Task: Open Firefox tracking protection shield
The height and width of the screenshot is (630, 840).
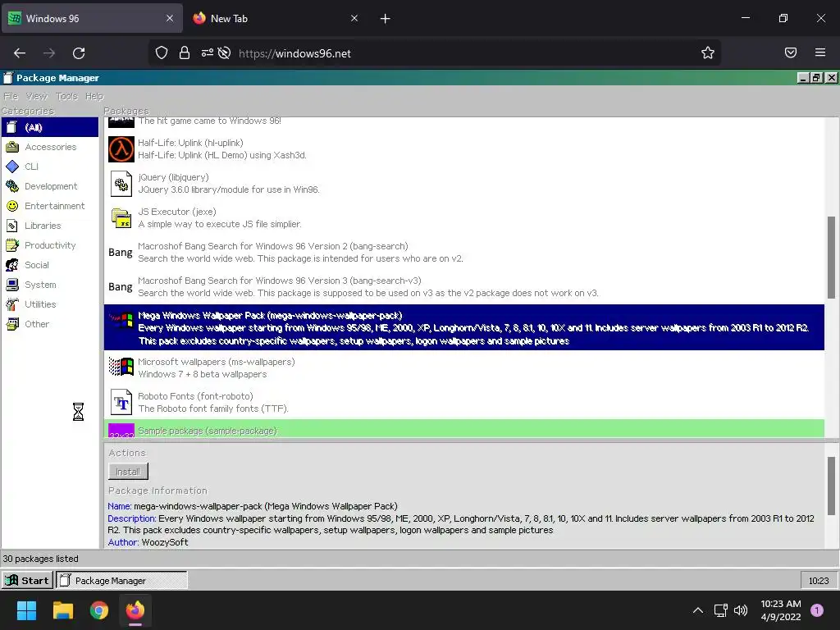Action: pyautogui.click(x=162, y=52)
